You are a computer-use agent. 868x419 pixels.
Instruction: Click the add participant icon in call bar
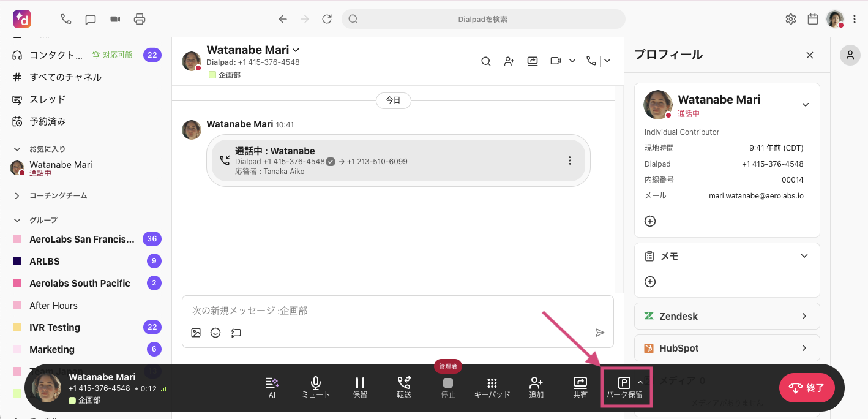(x=536, y=387)
